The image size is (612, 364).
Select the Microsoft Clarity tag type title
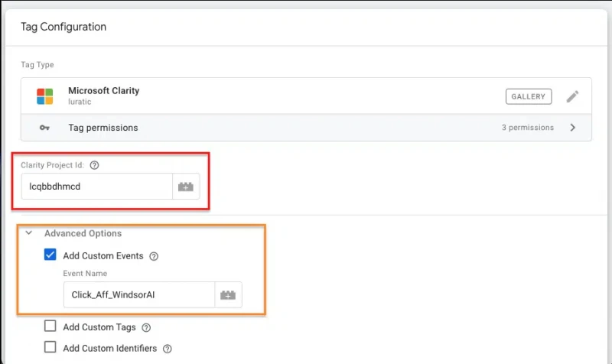104,90
